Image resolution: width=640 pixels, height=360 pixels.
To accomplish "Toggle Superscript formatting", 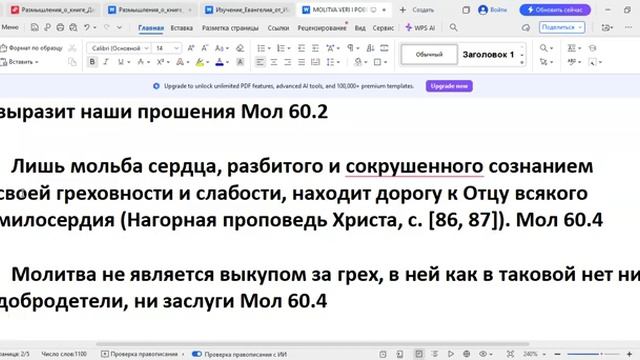I will pos(160,62).
